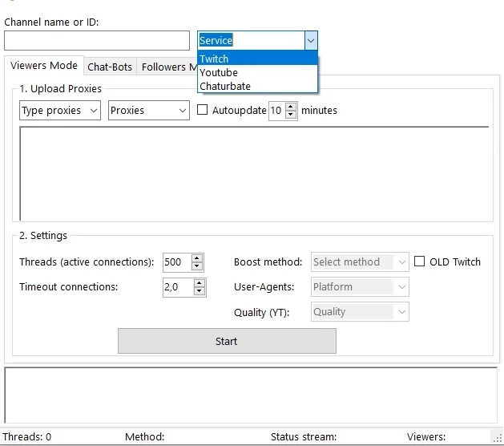Pick Chaturbate from the Service list
Screen dimensions: 504x446
tap(257, 86)
